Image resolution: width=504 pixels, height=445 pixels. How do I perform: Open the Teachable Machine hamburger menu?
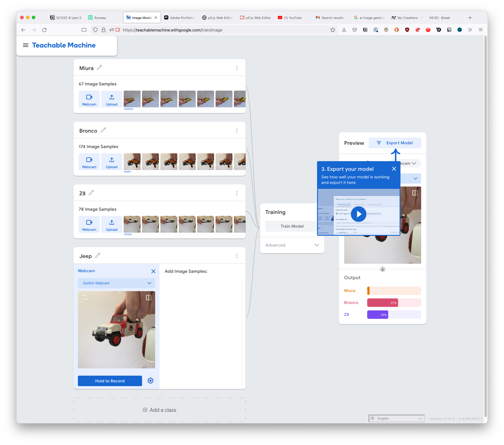click(x=26, y=45)
